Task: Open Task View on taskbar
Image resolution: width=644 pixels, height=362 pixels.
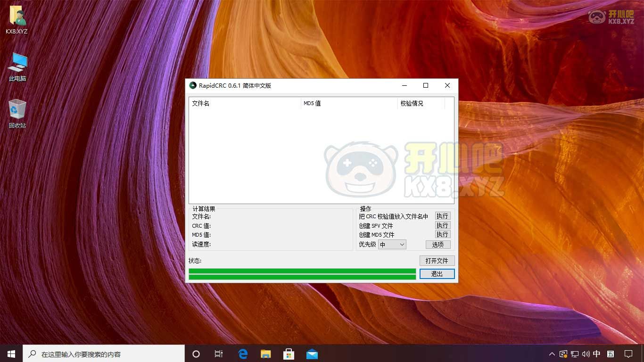Action: pyautogui.click(x=219, y=354)
